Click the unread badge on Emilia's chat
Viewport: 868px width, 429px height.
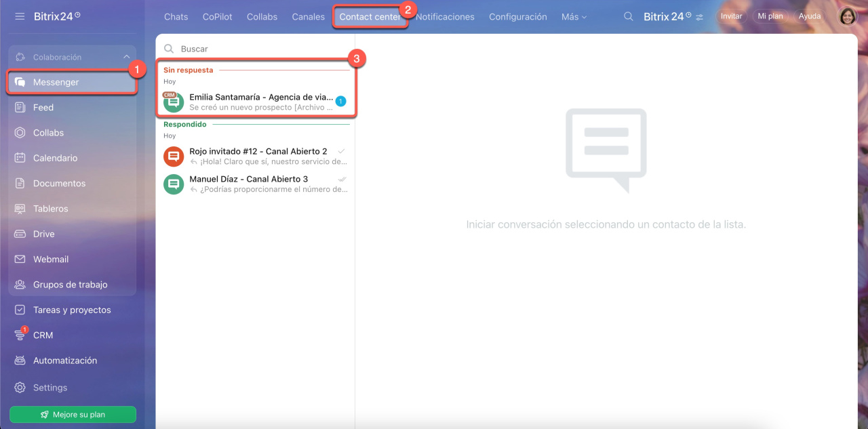point(340,102)
